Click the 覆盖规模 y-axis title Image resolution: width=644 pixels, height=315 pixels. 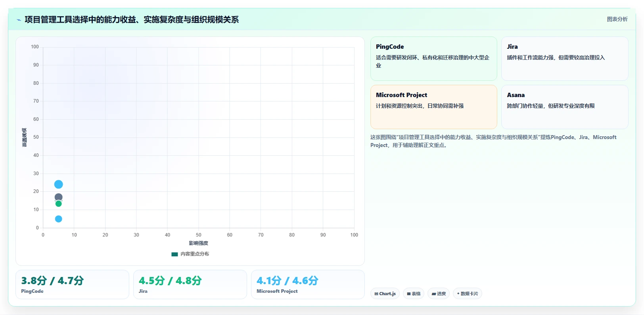click(25, 137)
